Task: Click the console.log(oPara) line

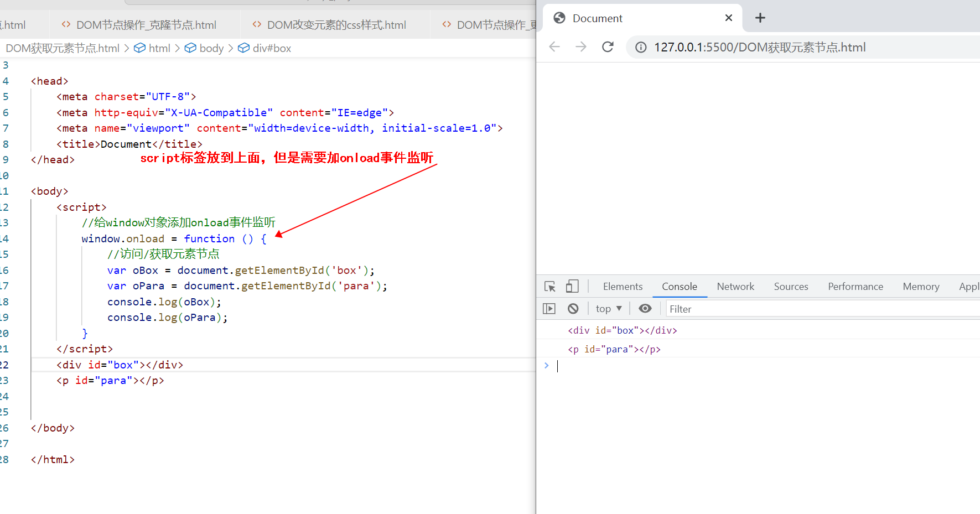Action: [167, 317]
